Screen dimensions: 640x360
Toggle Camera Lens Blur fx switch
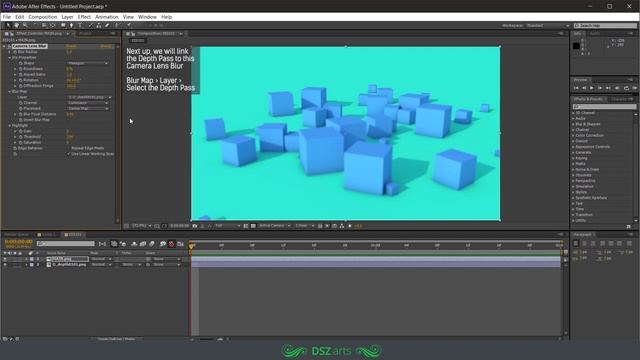click(9, 46)
